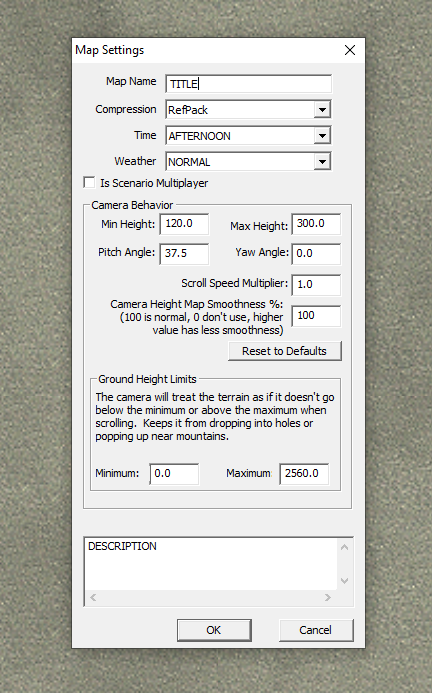
Task: Click the Max Height input field
Action: click(x=316, y=224)
